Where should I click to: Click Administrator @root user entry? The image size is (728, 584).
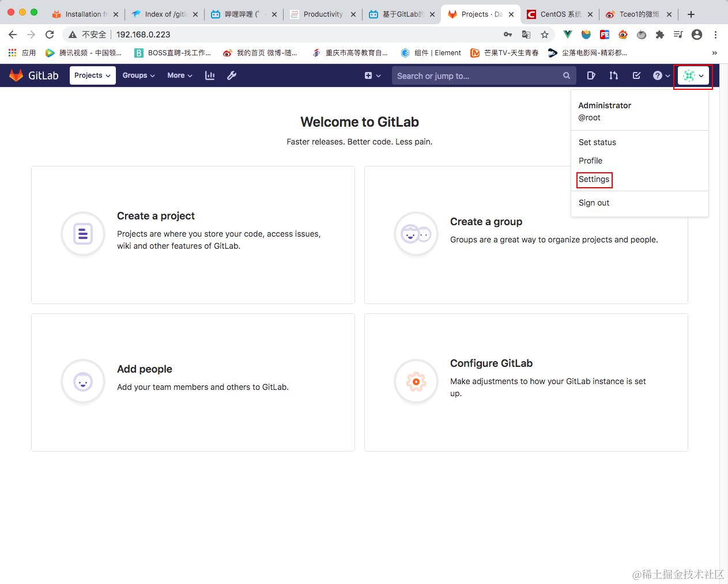coord(605,111)
